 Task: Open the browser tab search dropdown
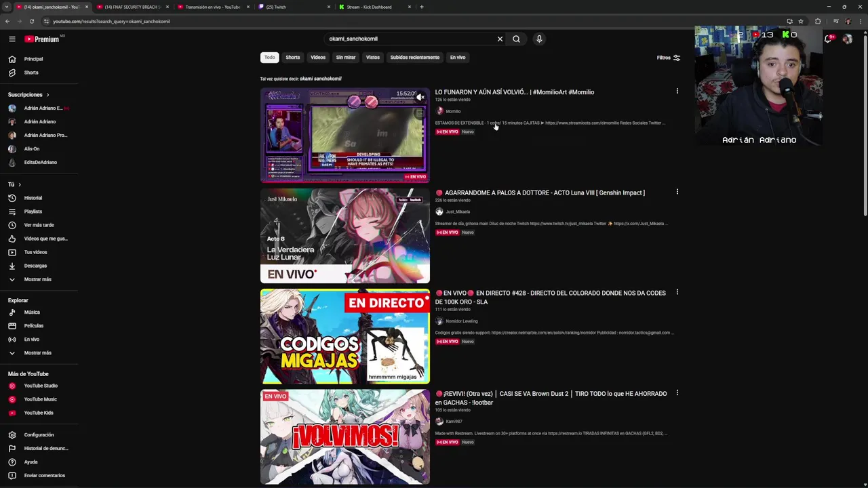(x=7, y=7)
